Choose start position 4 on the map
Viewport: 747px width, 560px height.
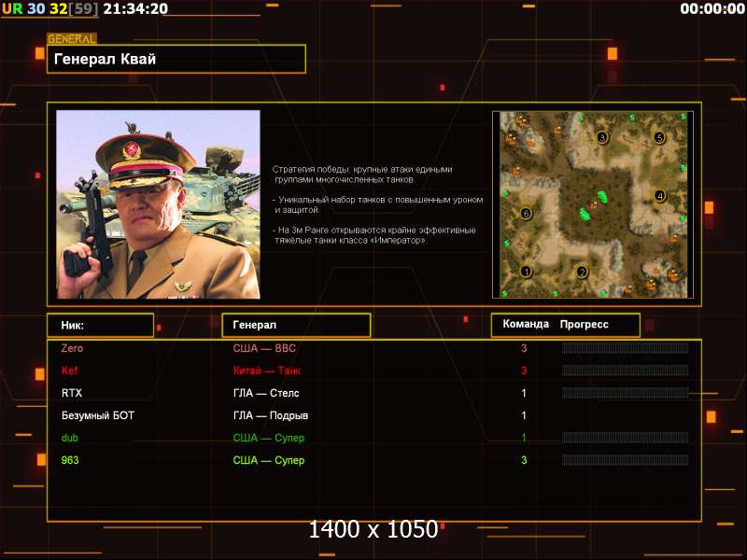click(x=660, y=196)
